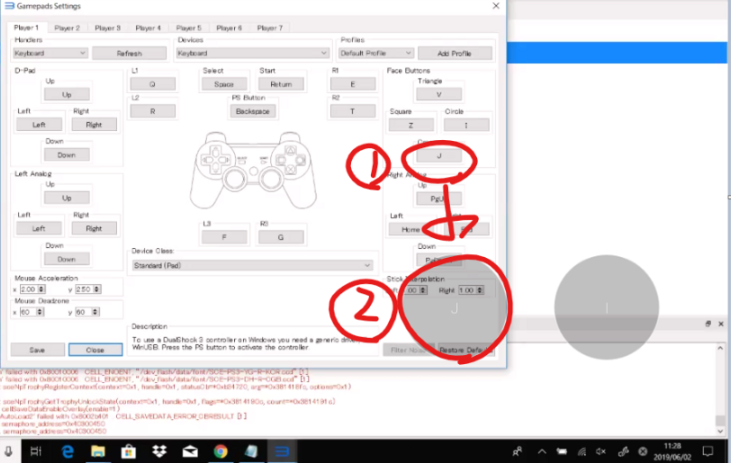Open Dropbox from the taskbar
The image size is (731, 463).
tap(159, 451)
